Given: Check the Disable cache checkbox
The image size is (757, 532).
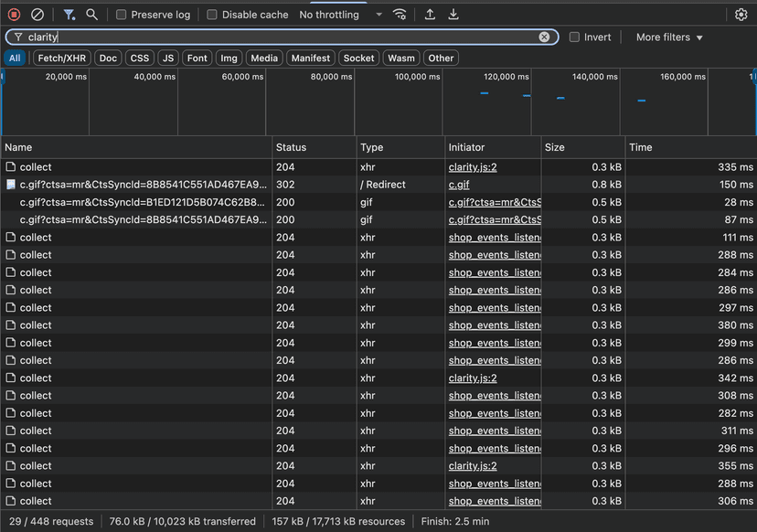Looking at the screenshot, I should (x=212, y=15).
